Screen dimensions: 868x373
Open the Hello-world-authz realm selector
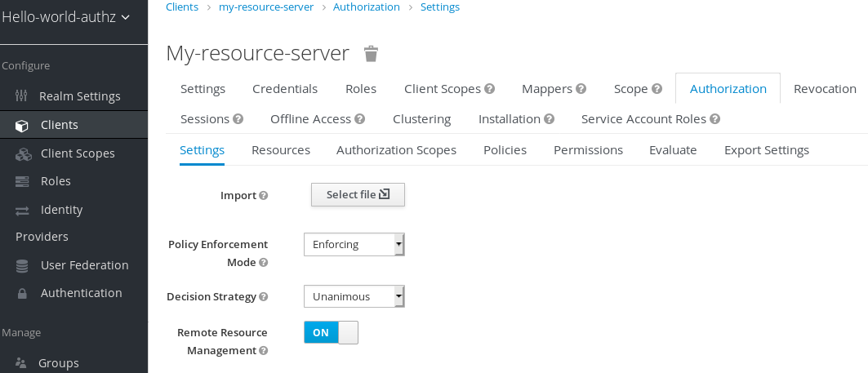tap(66, 17)
